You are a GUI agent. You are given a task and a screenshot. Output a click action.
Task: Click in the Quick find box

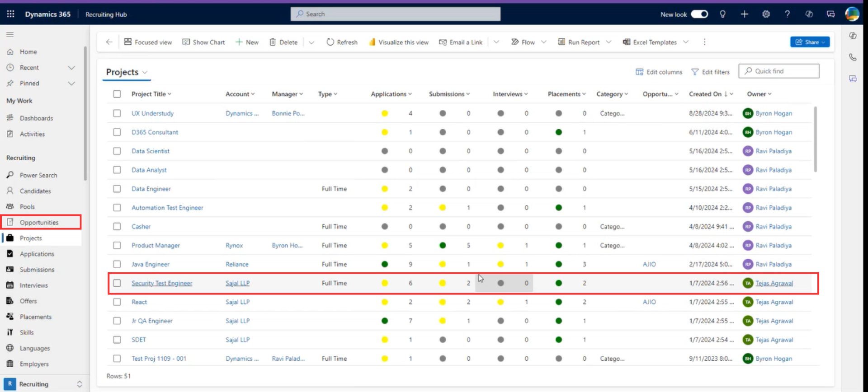coord(779,71)
